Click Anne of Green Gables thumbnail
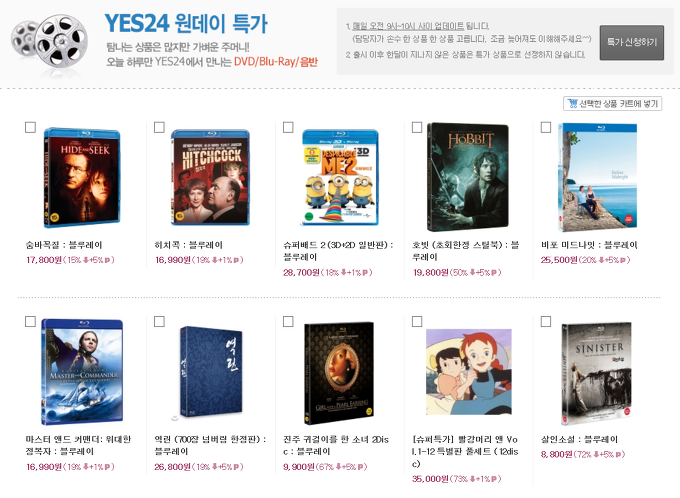680x498 pixels. (x=469, y=372)
